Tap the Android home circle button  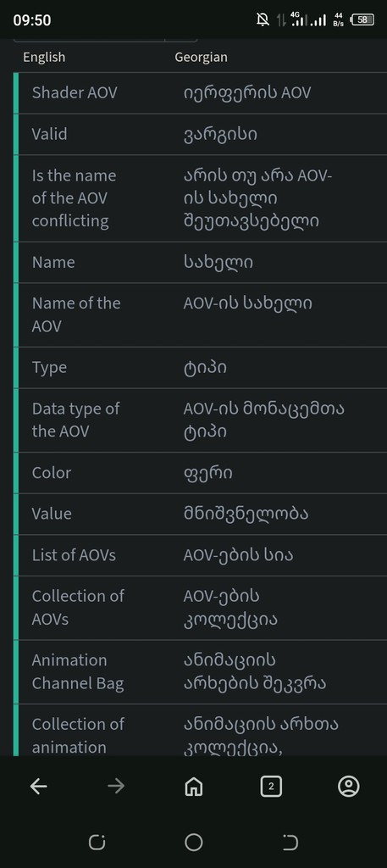pyautogui.click(x=193, y=843)
